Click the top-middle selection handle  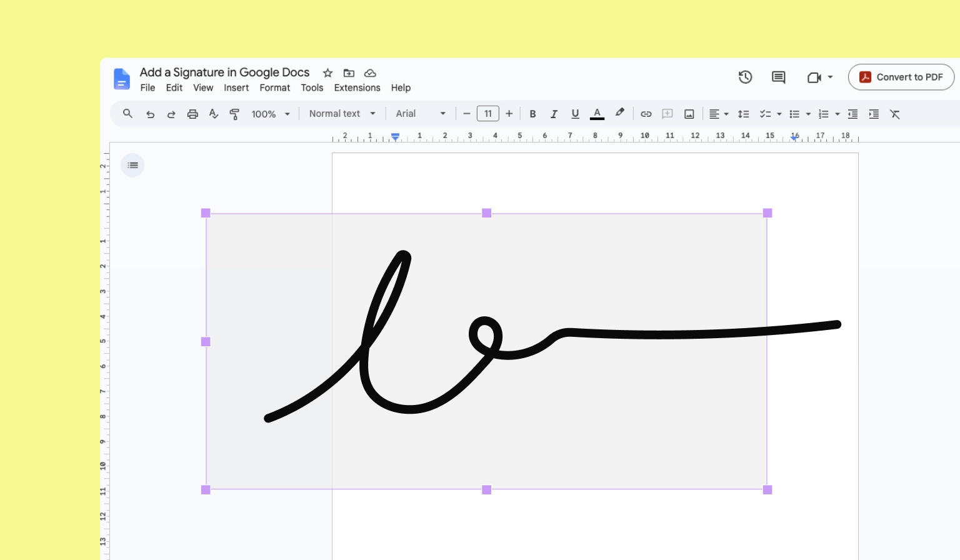[487, 213]
